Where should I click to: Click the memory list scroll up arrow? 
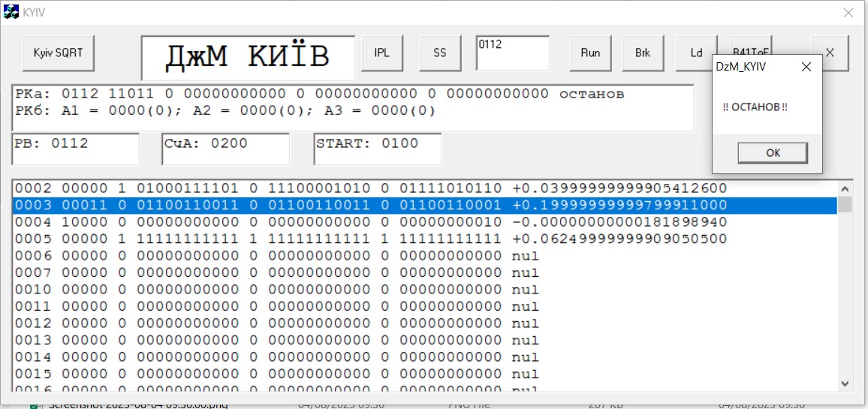[845, 188]
